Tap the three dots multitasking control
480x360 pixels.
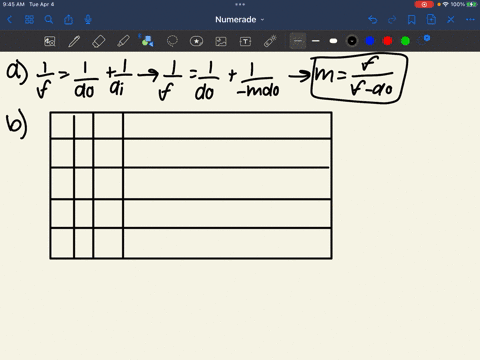coord(240,4)
